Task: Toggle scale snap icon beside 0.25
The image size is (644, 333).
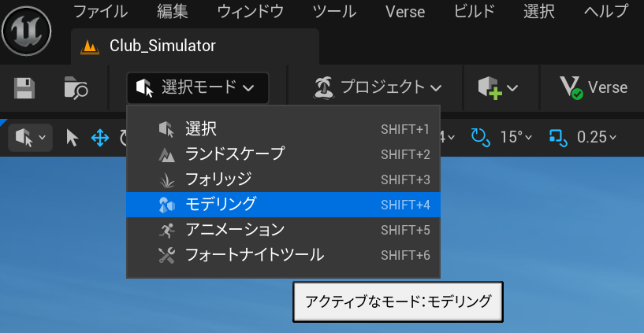Action: point(558,137)
